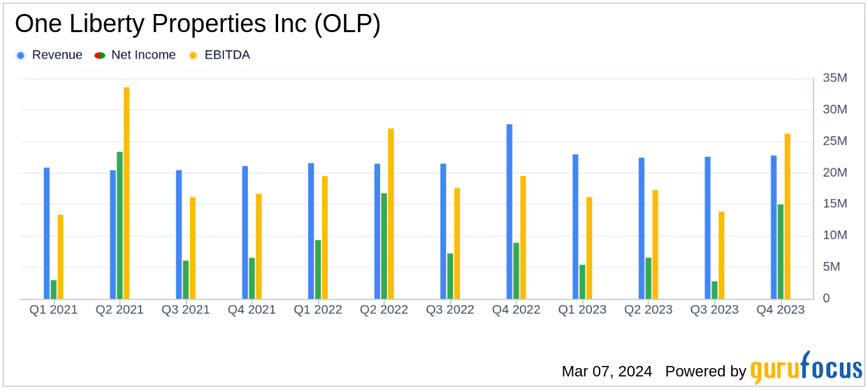868x389 pixels.
Task: Click the red-green Net Income legend dot
Action: click(100, 55)
